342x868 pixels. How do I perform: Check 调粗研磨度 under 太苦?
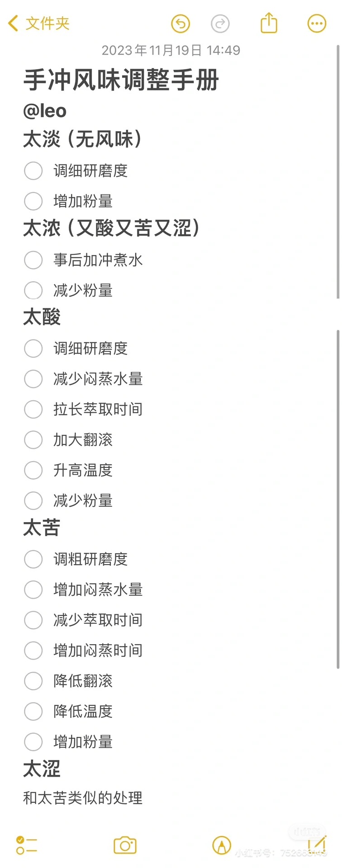pos(33,559)
